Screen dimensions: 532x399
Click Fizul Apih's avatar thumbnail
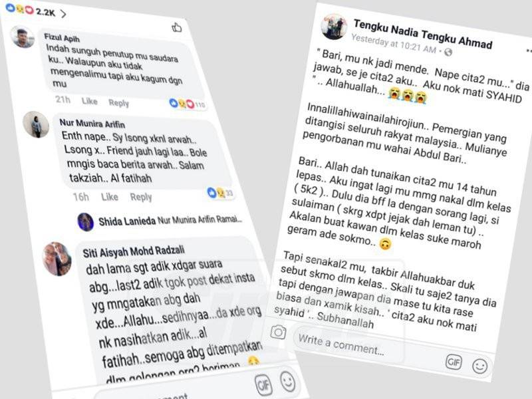point(23,37)
